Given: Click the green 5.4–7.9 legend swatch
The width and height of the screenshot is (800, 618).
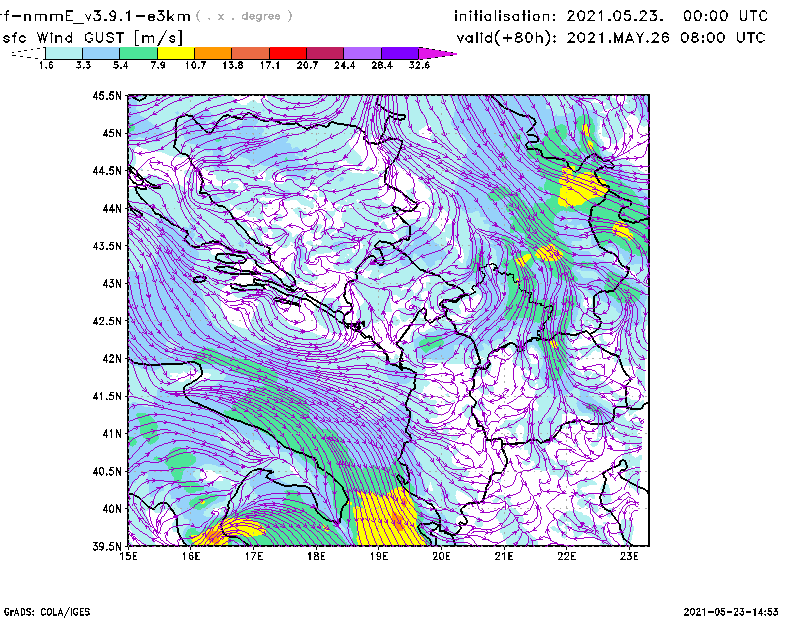Looking at the screenshot, I should pyautogui.click(x=138, y=54).
